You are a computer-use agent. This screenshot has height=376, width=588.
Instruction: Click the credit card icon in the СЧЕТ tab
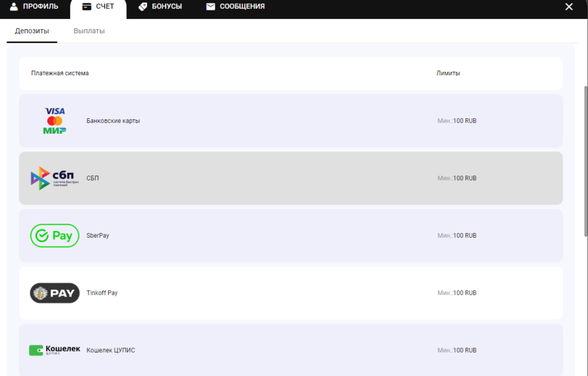87,7
